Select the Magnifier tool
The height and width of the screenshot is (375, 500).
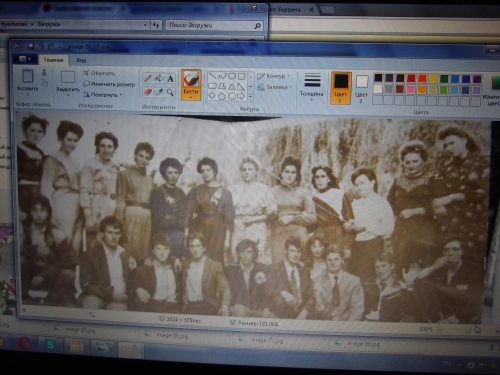point(170,92)
